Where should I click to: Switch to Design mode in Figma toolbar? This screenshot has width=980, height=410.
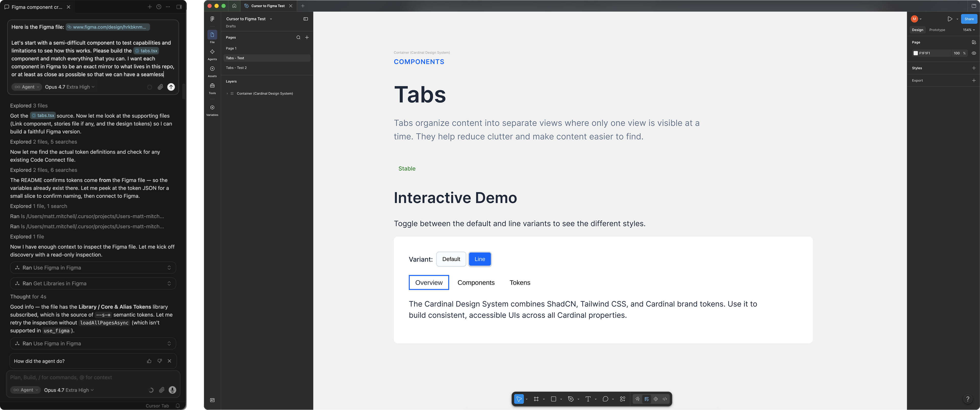tap(647, 399)
